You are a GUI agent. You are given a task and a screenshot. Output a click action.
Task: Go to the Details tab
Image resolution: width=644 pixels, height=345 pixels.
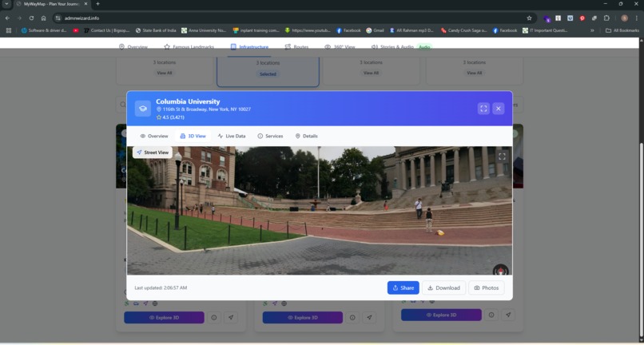click(306, 136)
